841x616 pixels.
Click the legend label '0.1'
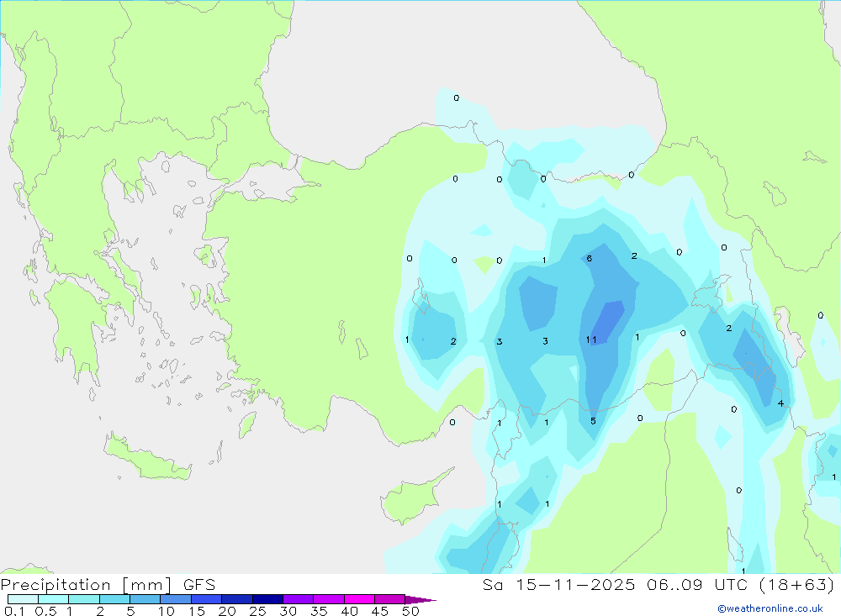pos(14,611)
